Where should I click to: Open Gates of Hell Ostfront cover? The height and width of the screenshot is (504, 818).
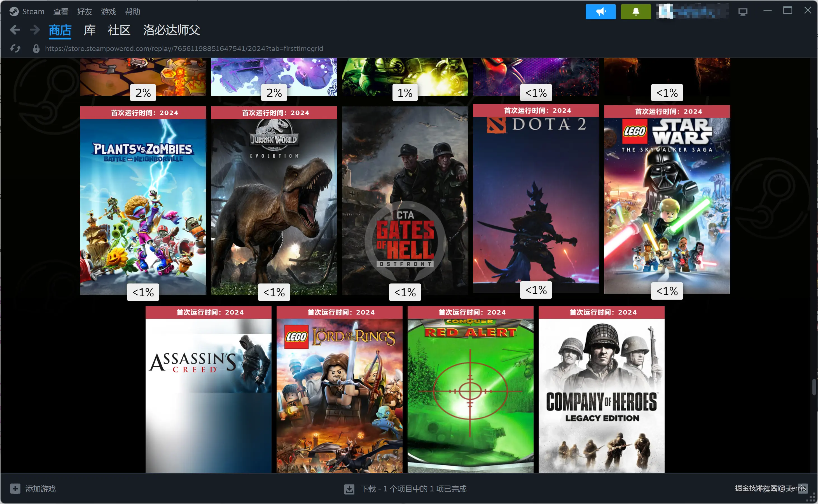[405, 201]
